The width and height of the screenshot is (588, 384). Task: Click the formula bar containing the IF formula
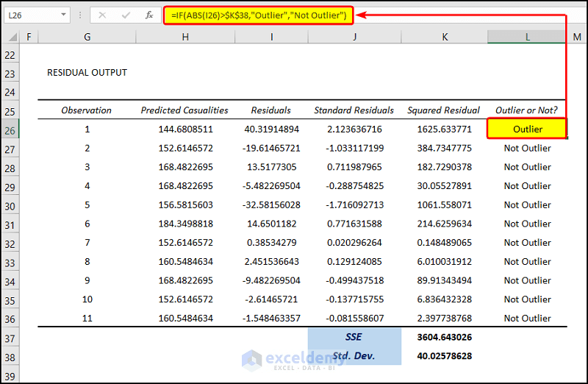(259, 15)
